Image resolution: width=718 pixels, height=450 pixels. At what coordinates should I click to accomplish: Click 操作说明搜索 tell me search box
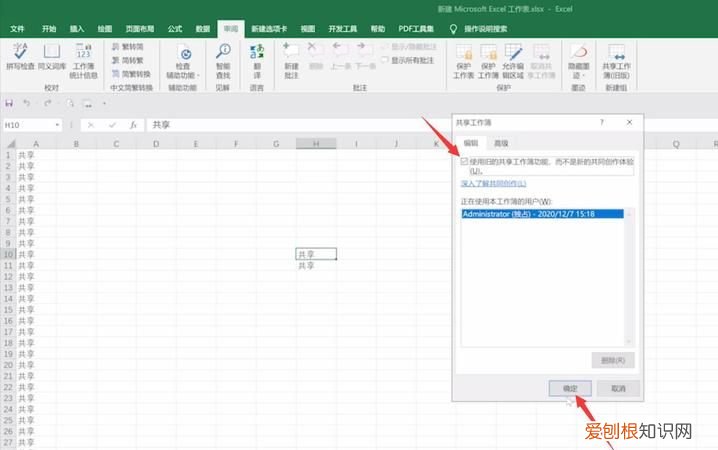pyautogui.click(x=485, y=29)
